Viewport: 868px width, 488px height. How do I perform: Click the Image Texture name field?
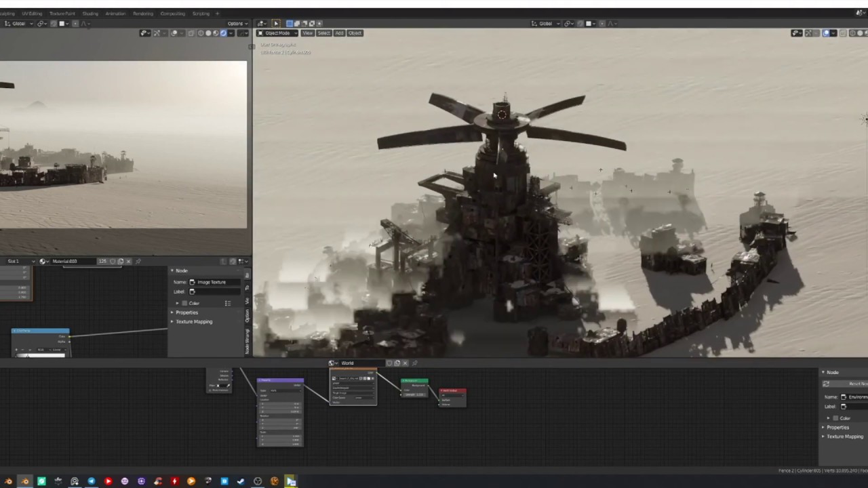pyautogui.click(x=215, y=282)
